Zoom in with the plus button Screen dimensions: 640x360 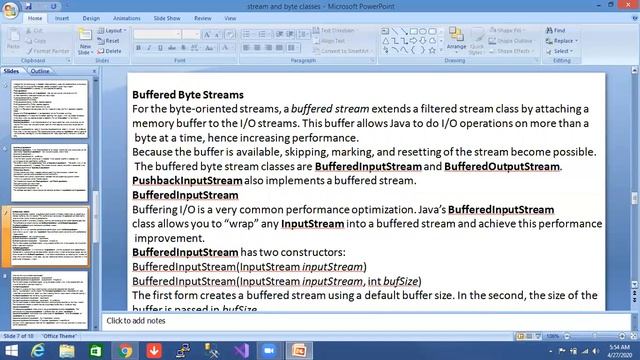(x=622, y=336)
